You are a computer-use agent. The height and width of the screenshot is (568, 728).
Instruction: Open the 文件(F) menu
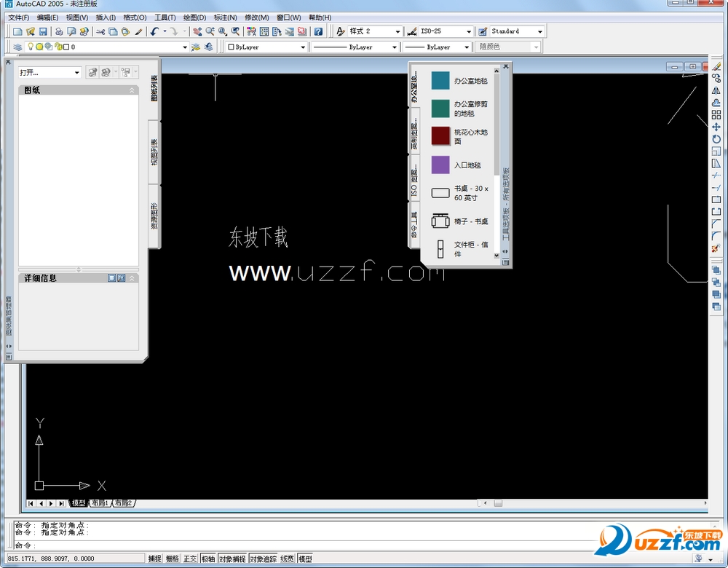[19, 17]
